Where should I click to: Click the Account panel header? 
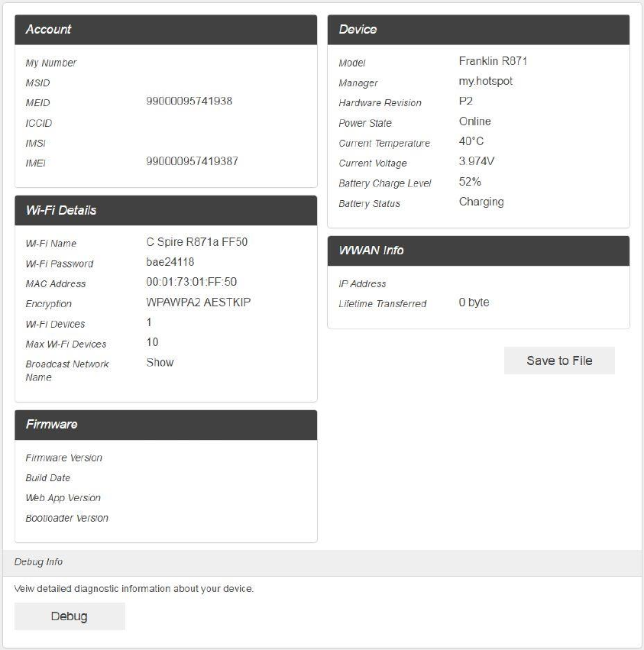pyautogui.click(x=166, y=30)
